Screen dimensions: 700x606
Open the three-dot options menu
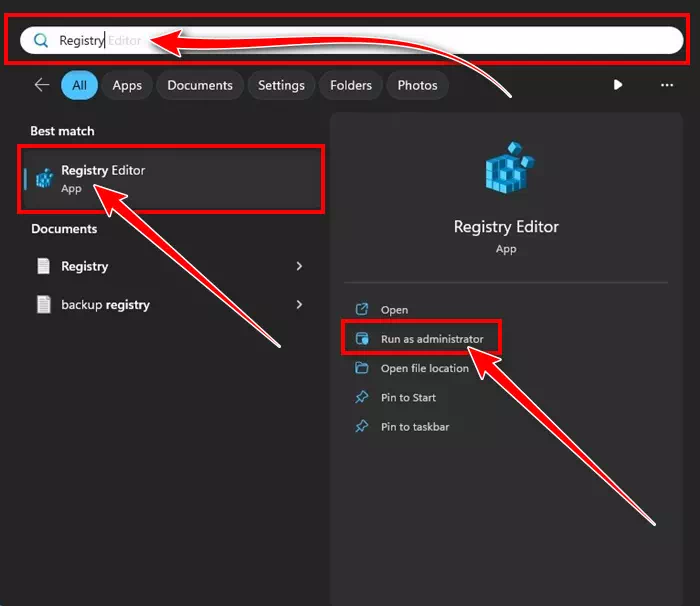(x=667, y=85)
